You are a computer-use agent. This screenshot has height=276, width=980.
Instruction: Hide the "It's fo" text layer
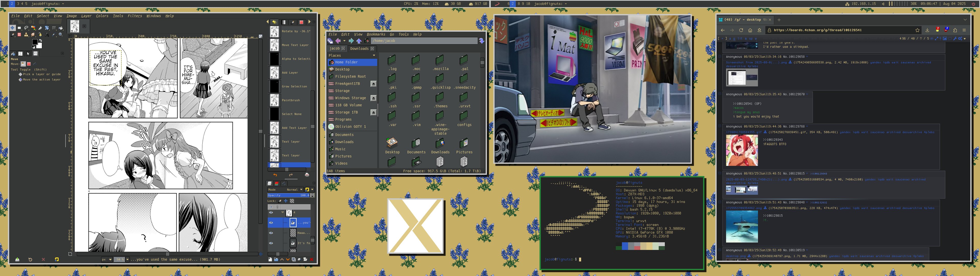coord(271,243)
